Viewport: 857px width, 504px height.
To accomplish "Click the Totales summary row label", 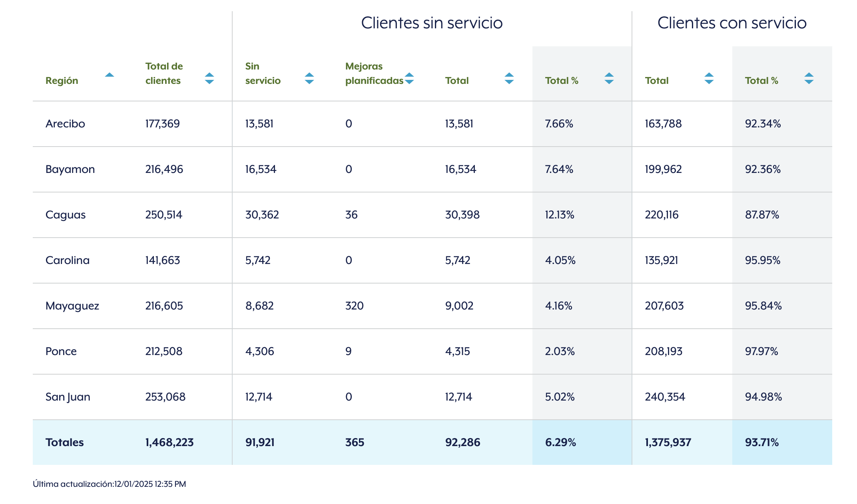I will tap(64, 442).
